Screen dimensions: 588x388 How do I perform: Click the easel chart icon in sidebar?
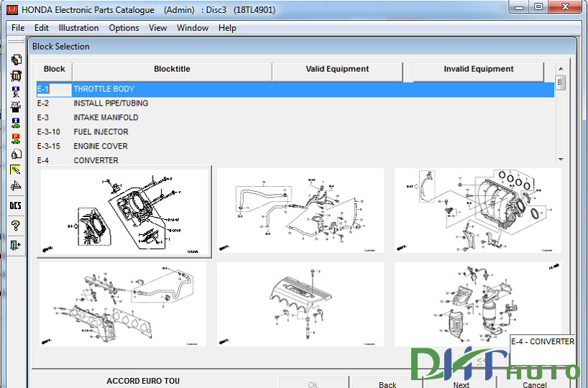click(x=16, y=75)
